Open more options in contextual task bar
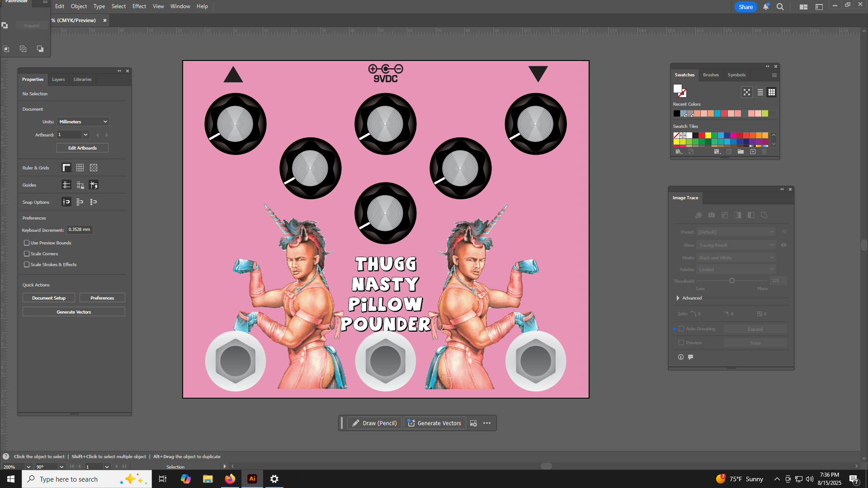This screenshot has height=488, width=868. [x=487, y=423]
